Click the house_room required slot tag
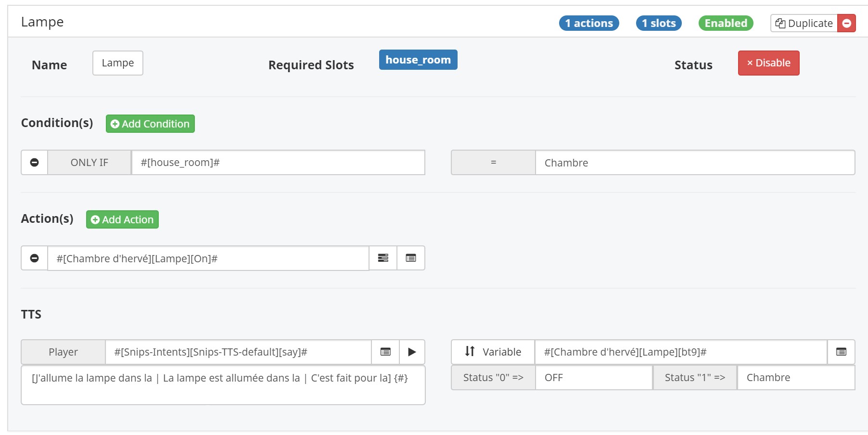 point(418,60)
